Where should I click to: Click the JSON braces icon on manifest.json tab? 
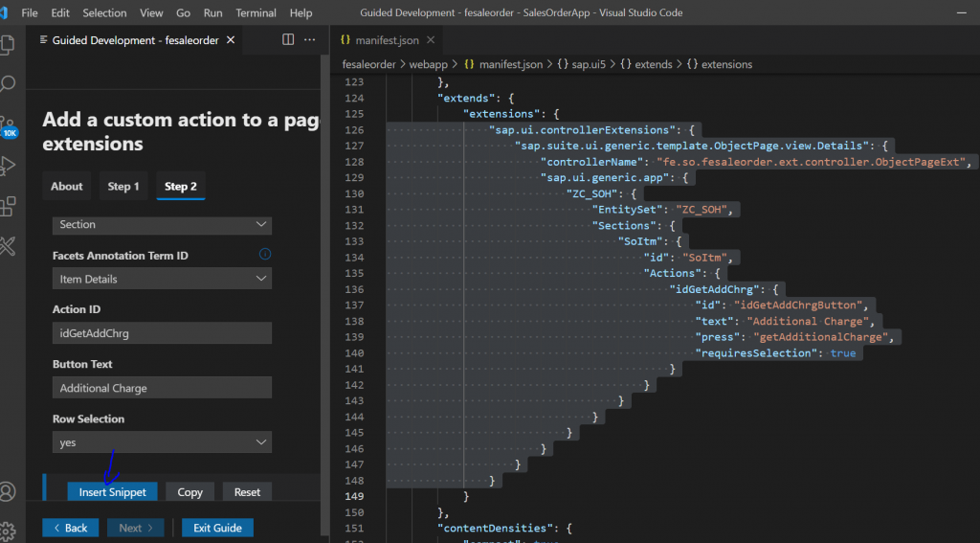(345, 40)
